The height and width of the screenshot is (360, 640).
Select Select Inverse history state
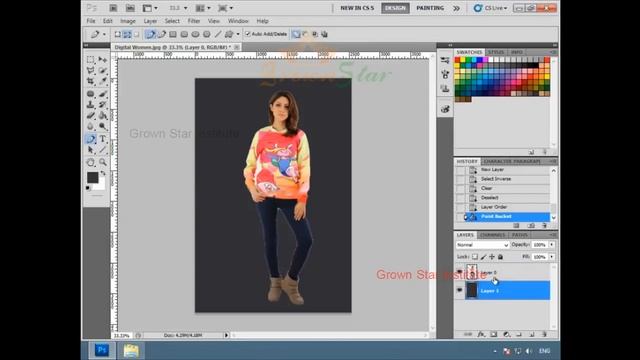point(503,179)
